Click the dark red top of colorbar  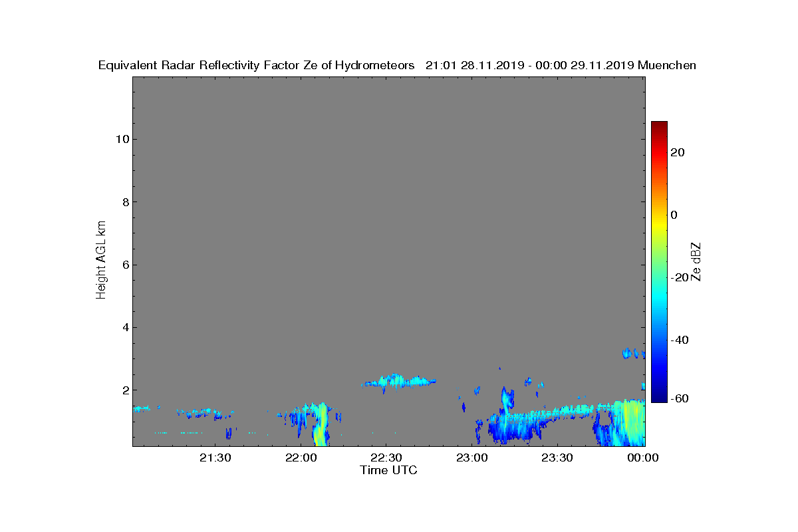coord(659,126)
